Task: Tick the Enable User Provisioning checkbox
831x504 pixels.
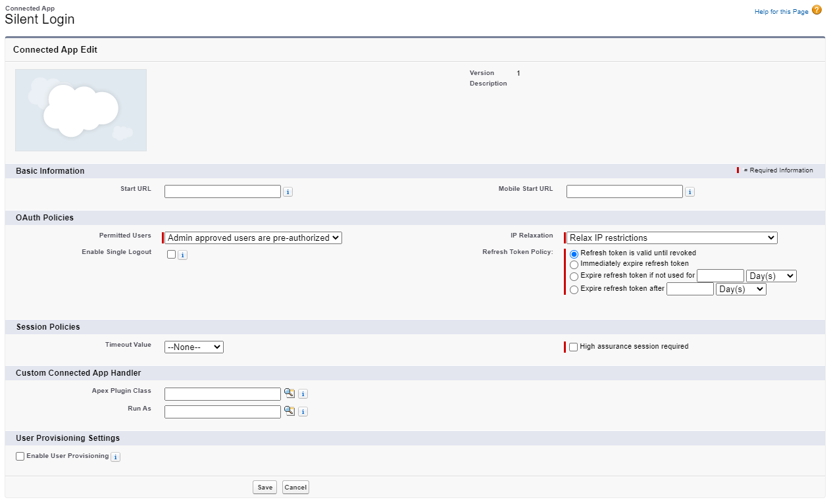Action: 20,456
